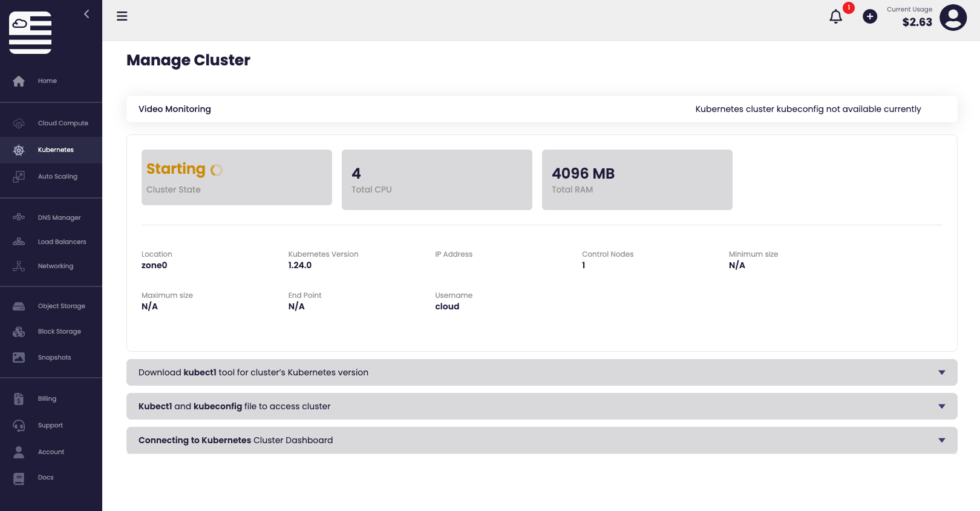Click the Billing document icon

tap(19, 399)
